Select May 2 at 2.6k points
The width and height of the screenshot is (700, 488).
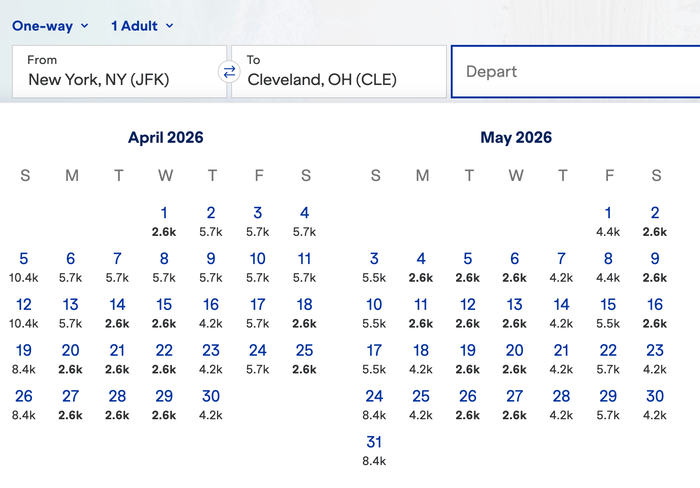tap(654, 221)
